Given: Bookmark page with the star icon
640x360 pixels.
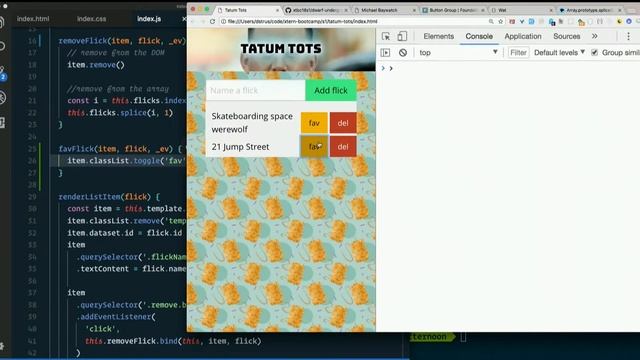Looking at the screenshot, I should coord(500,21).
